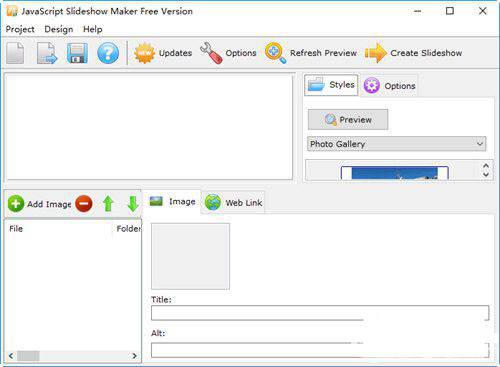Open the Design menu
The height and width of the screenshot is (367, 500).
pyautogui.click(x=59, y=29)
